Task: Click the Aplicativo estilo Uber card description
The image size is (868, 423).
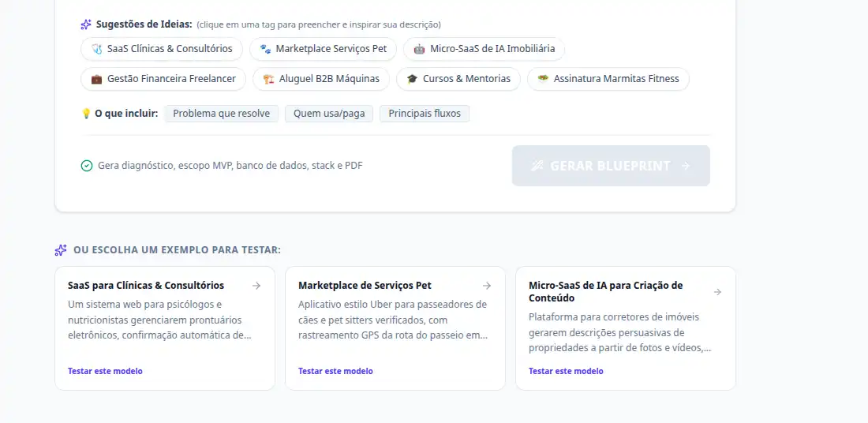Action: coord(393,320)
